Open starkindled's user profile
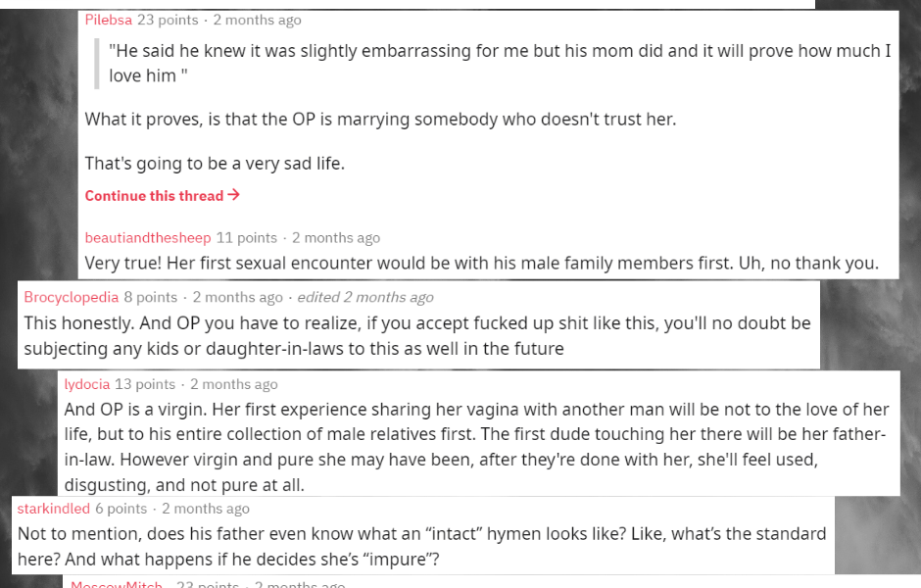This screenshot has height=588, width=921. click(54, 509)
